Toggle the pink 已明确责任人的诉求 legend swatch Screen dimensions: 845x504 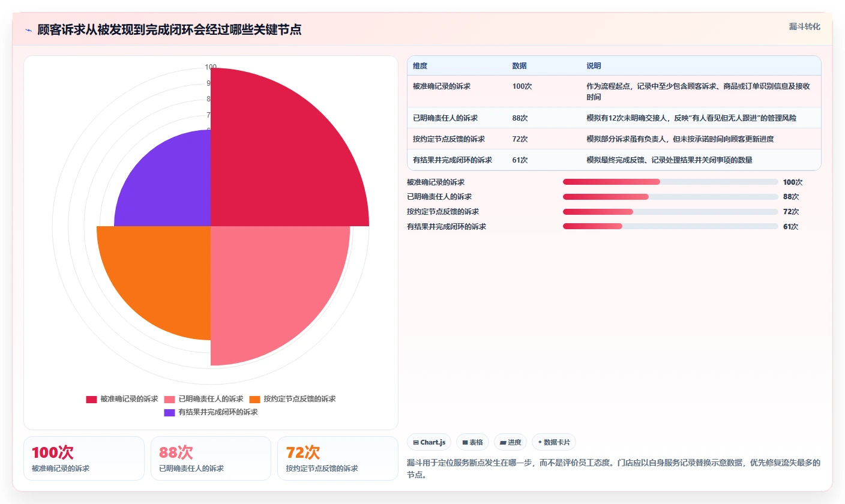pos(169,399)
